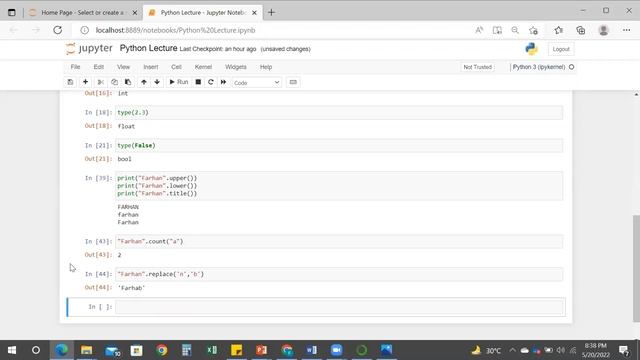Open the Kernel menu

[x=203, y=67]
